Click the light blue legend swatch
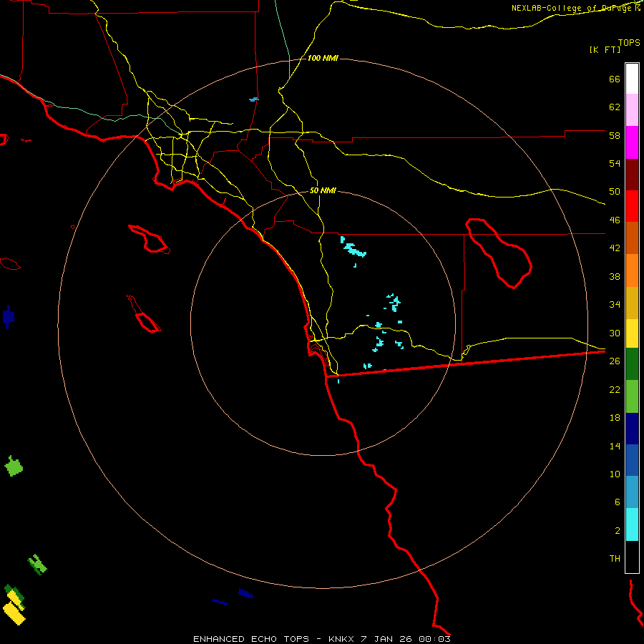The image size is (644, 644). pos(632,492)
